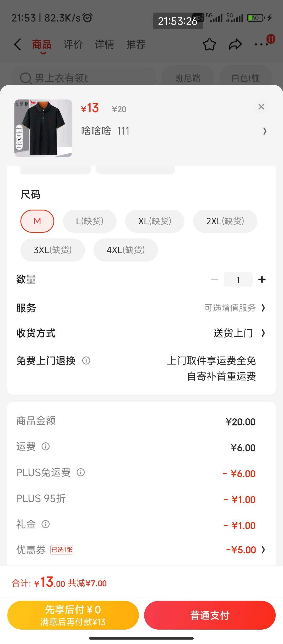Tap the favorite star icon

209,44
